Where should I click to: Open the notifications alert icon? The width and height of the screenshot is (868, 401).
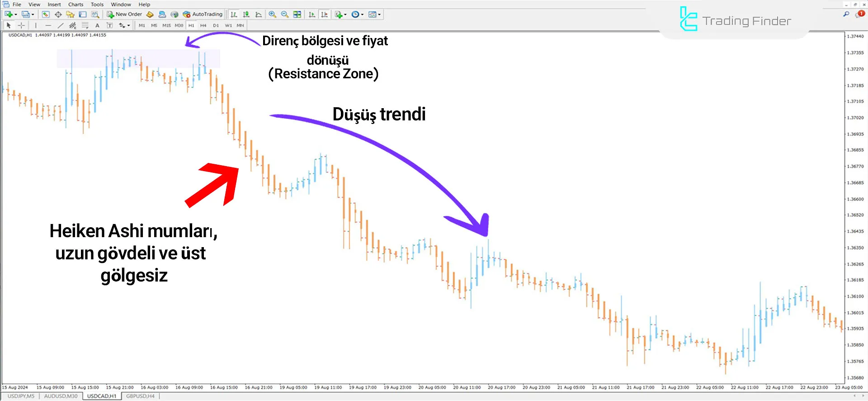click(859, 14)
